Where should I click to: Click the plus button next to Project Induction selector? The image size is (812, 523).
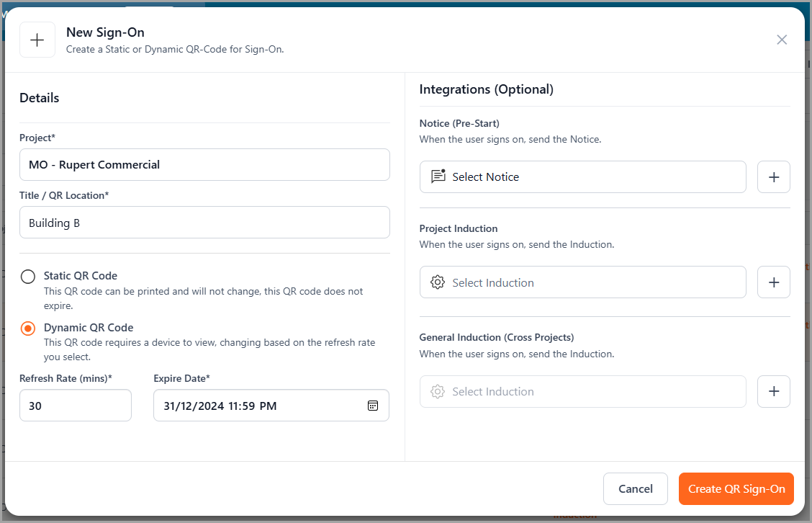click(x=774, y=282)
